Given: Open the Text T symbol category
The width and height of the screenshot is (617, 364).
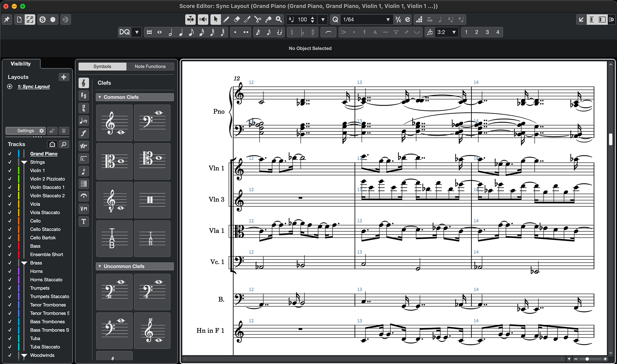Looking at the screenshot, I should point(84,221).
